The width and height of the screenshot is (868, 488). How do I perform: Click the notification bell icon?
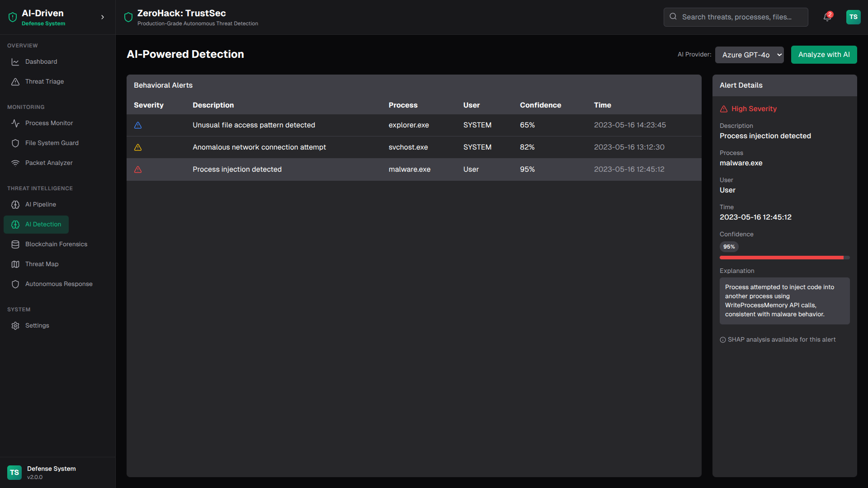tap(827, 17)
